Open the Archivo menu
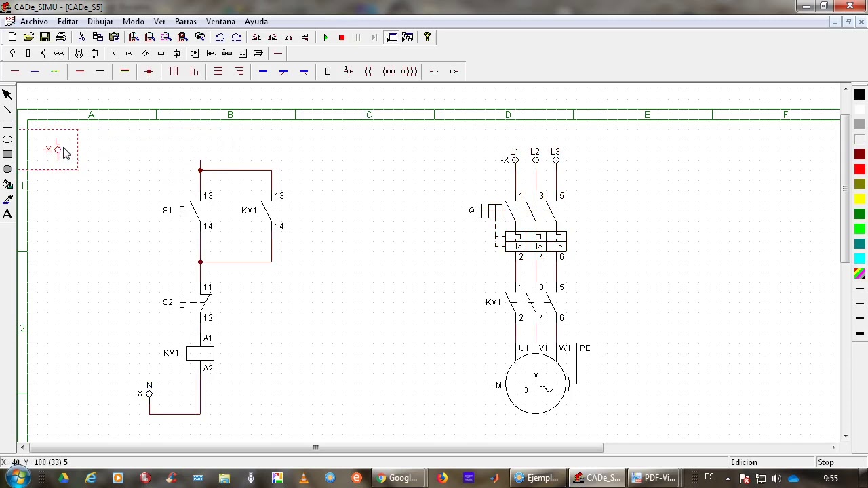Screen dimensions: 868x488 click(34, 22)
